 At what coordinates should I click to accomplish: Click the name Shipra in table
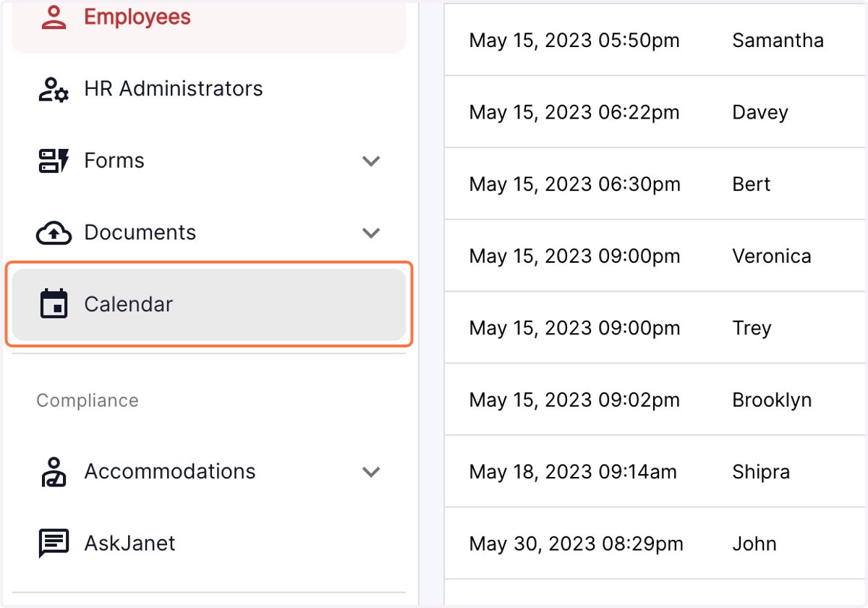tap(761, 473)
